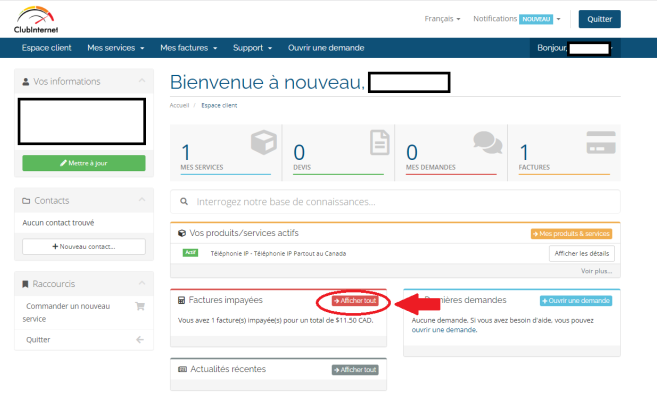Click the Afficher les détails button
This screenshot has height=399, width=657.
[x=582, y=254]
